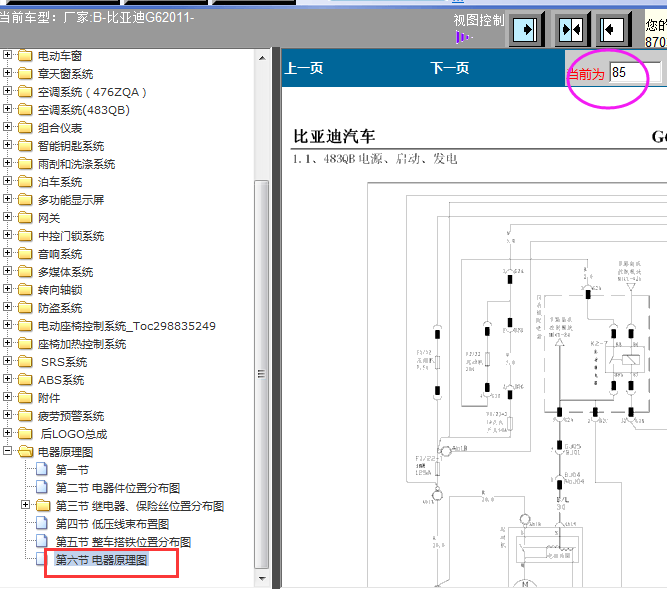Click folder icon of 电动座椅控制系统_Toc298835249

point(25,326)
